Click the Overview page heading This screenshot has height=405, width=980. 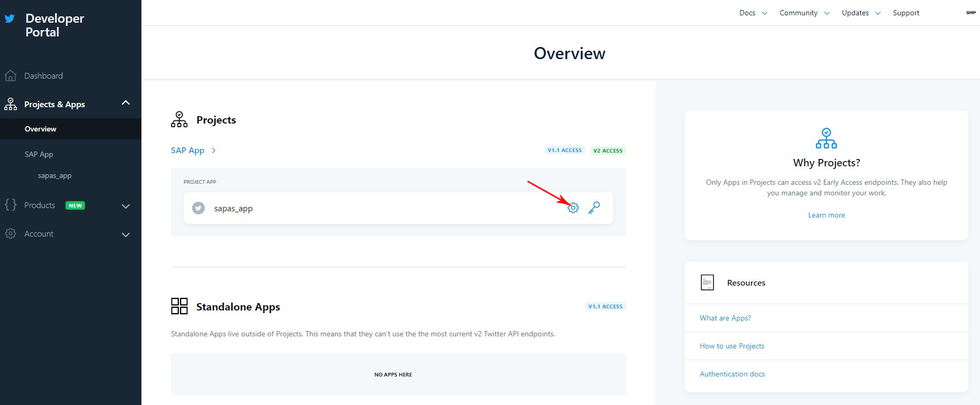click(x=569, y=53)
